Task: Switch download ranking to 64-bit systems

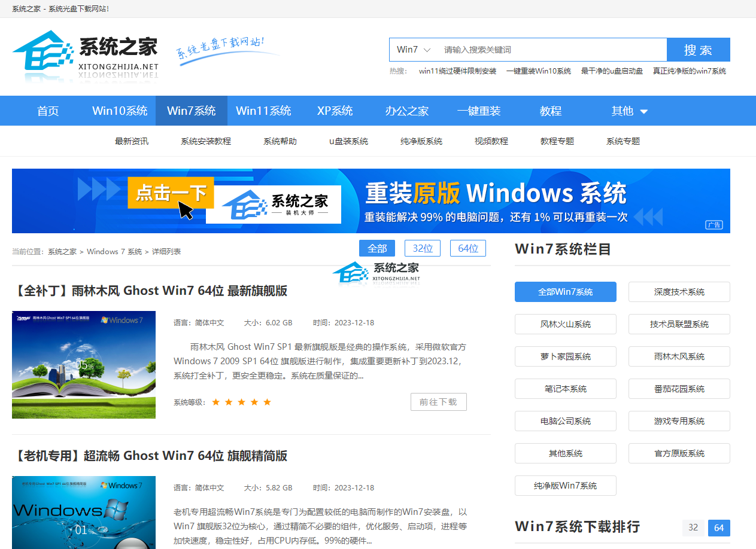Action: point(718,528)
